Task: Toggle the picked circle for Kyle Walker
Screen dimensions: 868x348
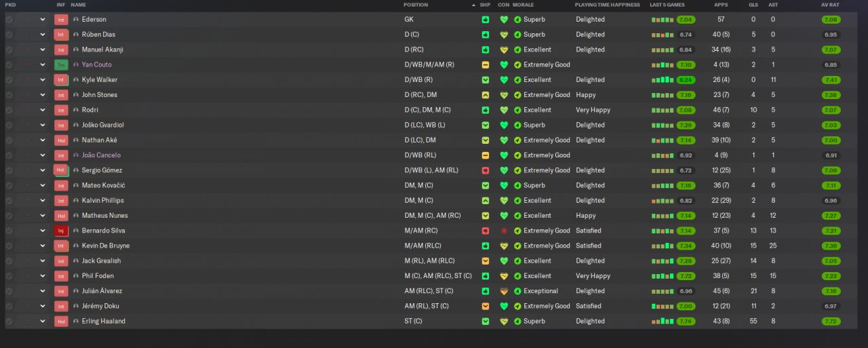Action: (9, 80)
